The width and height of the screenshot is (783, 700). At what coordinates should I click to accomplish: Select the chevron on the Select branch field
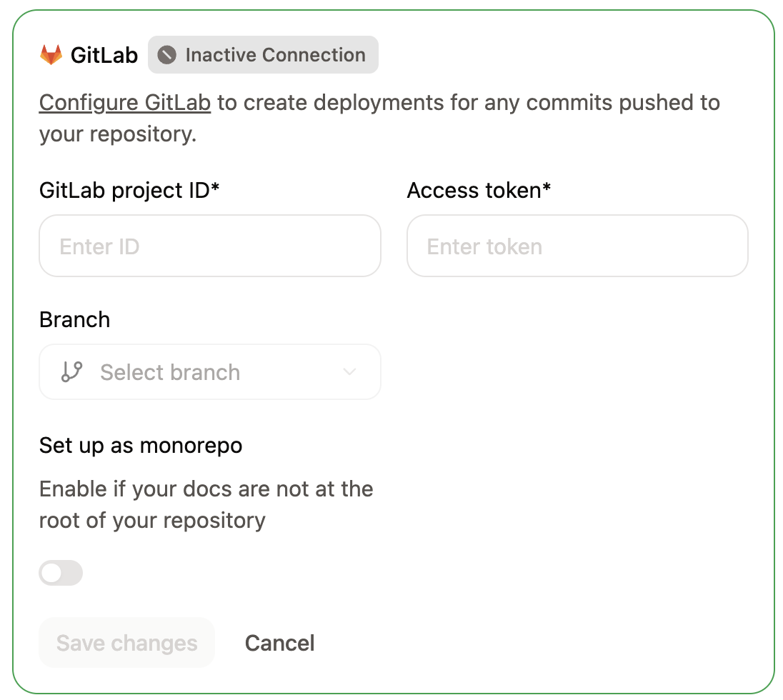[x=349, y=371]
